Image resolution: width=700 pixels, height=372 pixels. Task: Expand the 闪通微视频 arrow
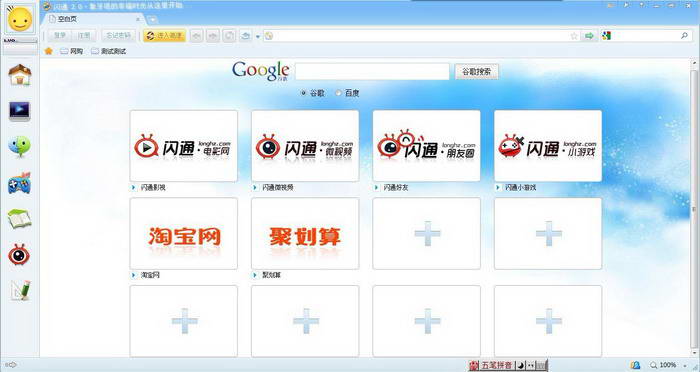click(x=255, y=188)
